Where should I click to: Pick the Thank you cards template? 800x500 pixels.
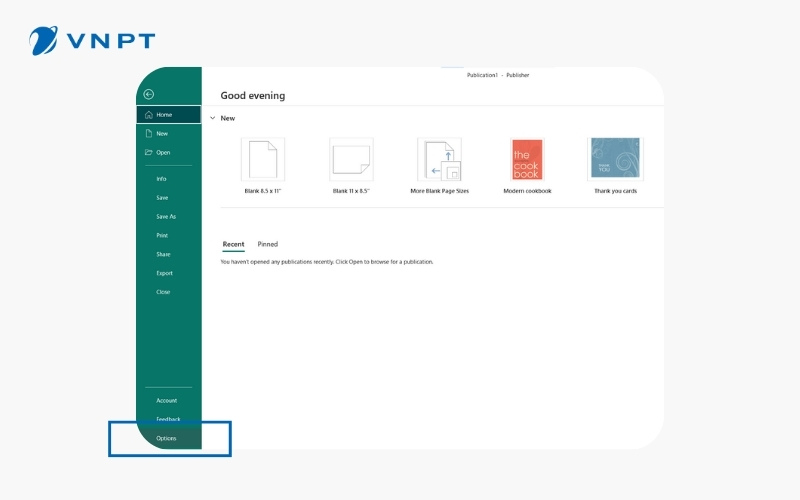pos(615,160)
